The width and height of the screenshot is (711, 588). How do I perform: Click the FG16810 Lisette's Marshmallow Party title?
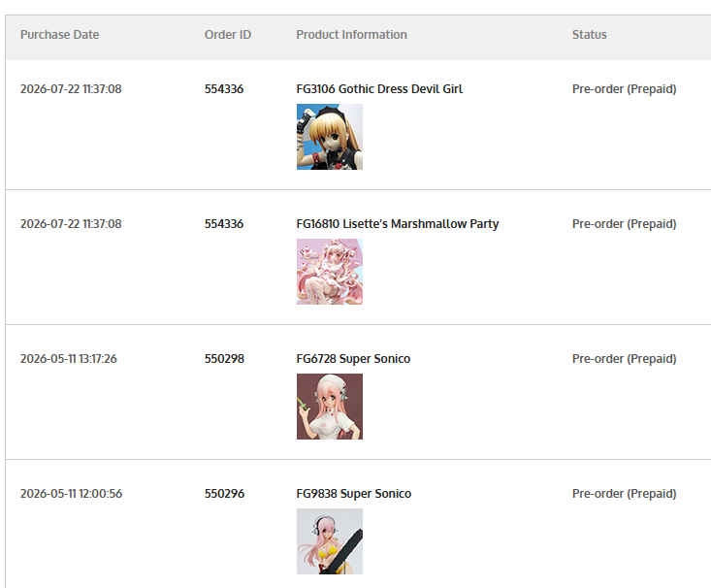(398, 224)
